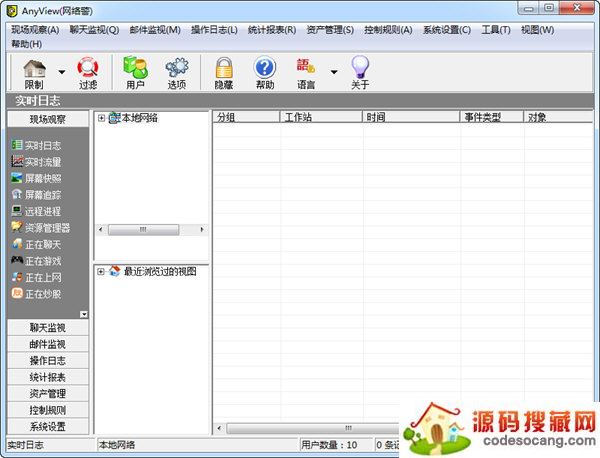Screen dimensions: 600x458
Task: Click the 关于 (About) light bulb icon
Action: [x=359, y=72]
